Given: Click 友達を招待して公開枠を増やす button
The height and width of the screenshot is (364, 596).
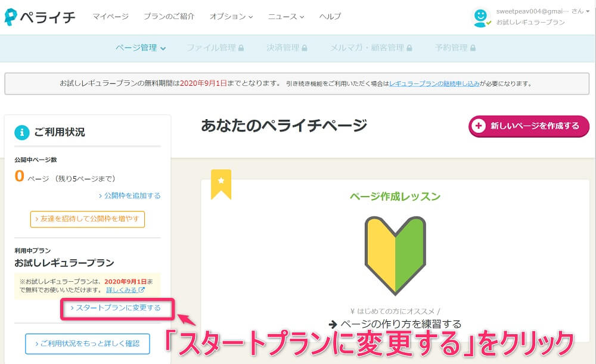Looking at the screenshot, I should point(88,219).
